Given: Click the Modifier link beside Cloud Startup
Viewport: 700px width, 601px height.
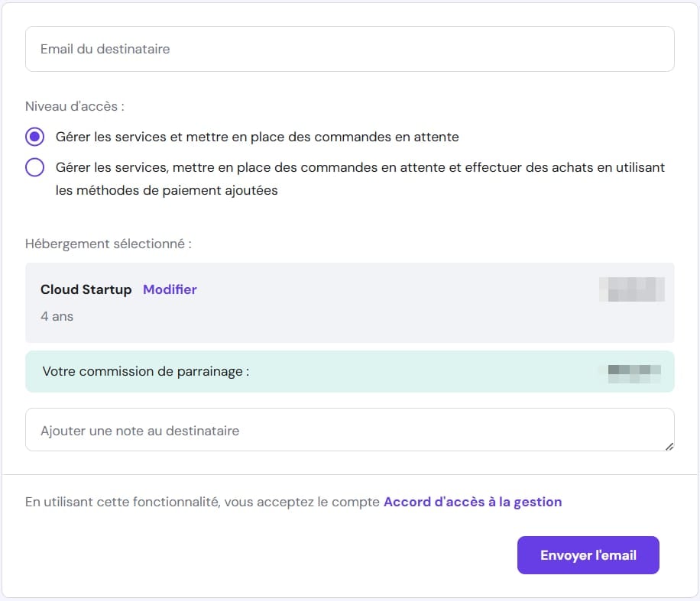Looking at the screenshot, I should [170, 289].
